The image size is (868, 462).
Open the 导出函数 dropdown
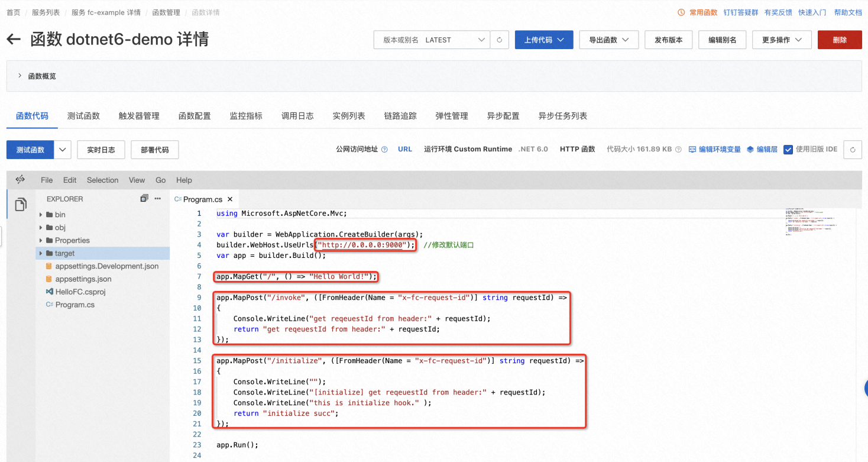(608, 40)
